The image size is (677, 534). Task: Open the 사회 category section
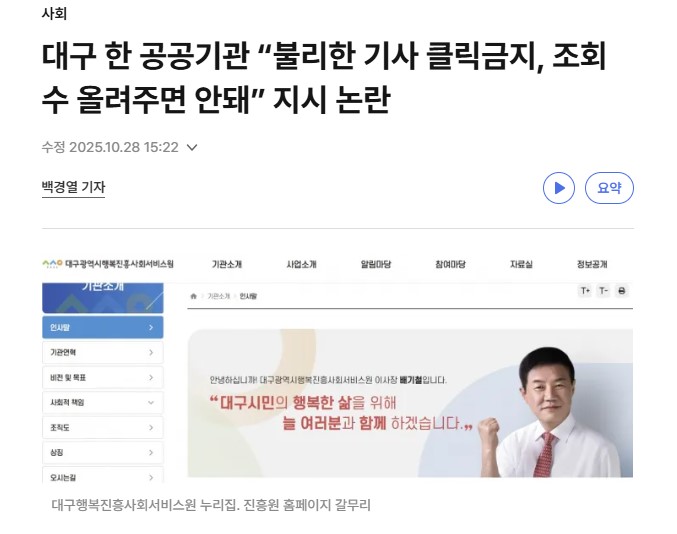(x=55, y=14)
